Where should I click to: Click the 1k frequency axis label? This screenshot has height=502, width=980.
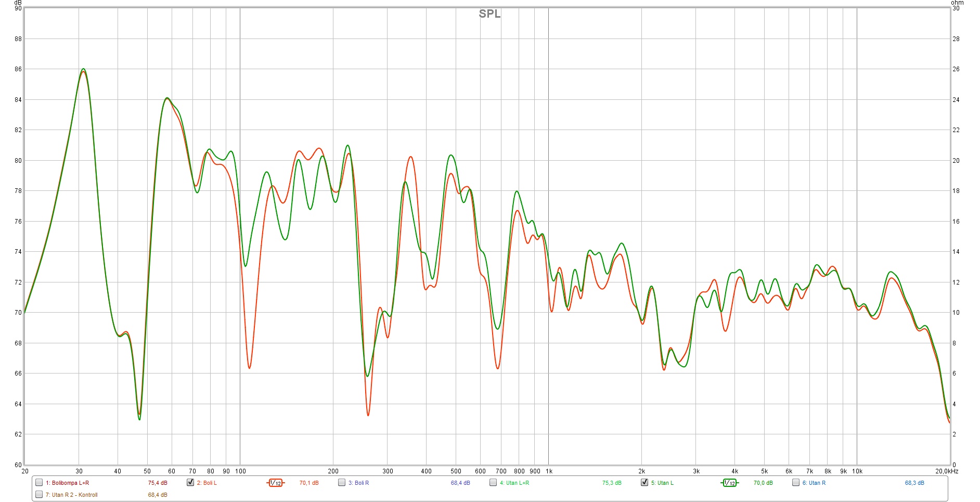tap(549, 471)
